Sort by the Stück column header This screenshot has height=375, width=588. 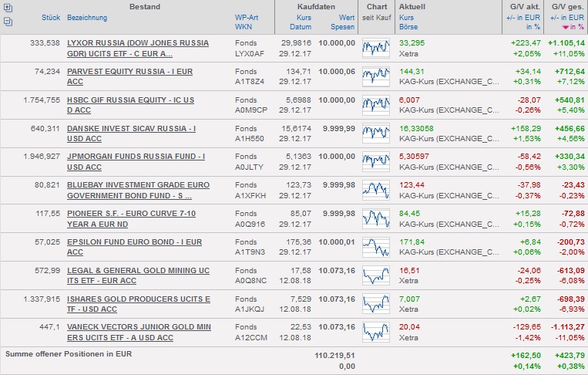[51, 18]
